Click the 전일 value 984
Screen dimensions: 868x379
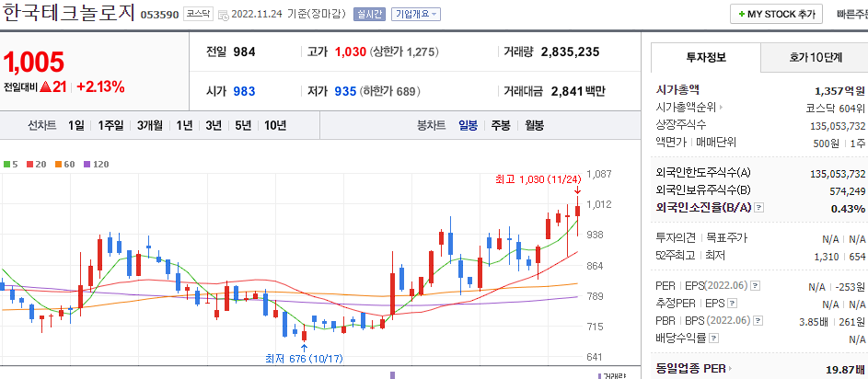click(244, 52)
